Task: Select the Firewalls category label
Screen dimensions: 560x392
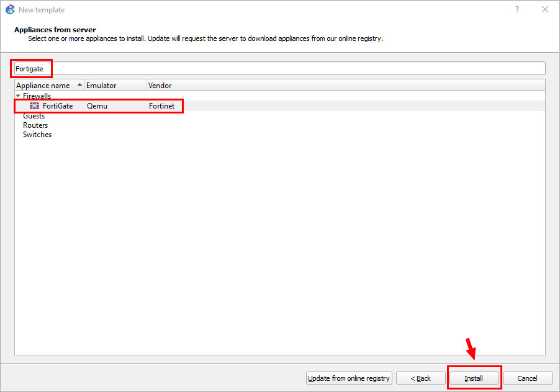Action: click(x=38, y=96)
